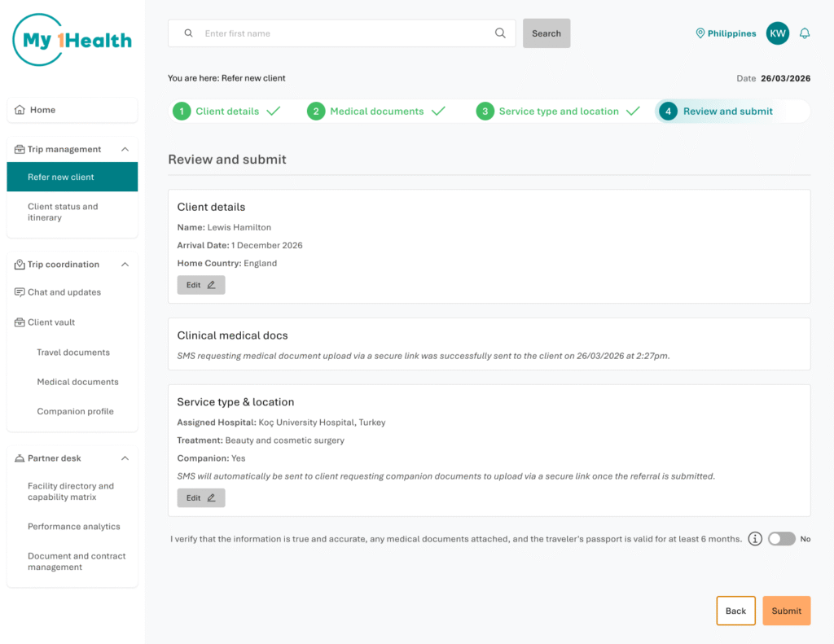Collapse the Partner desk section chevron
The height and width of the screenshot is (644, 834).
pos(125,458)
